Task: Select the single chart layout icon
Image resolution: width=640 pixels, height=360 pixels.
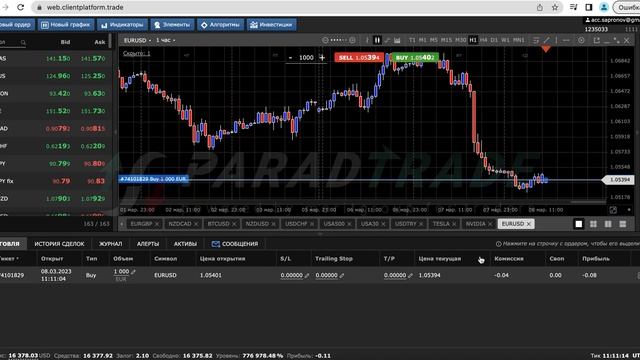Action: tap(579, 224)
